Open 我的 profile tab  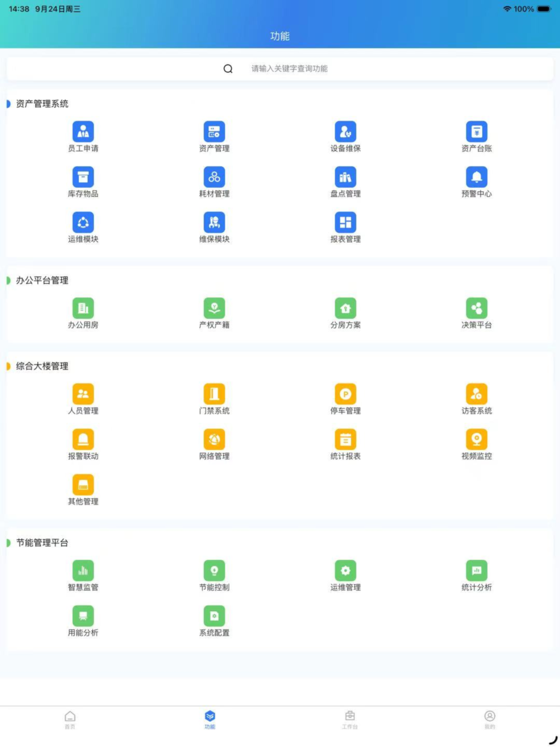pos(490,720)
